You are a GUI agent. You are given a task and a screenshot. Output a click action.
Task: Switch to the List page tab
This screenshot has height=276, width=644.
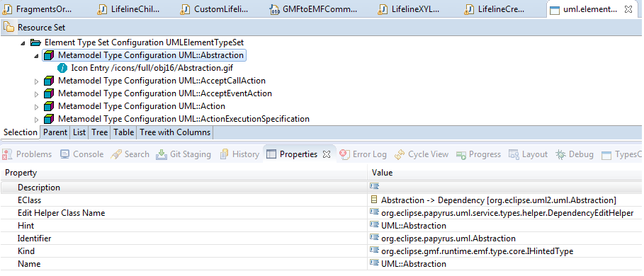click(x=79, y=132)
